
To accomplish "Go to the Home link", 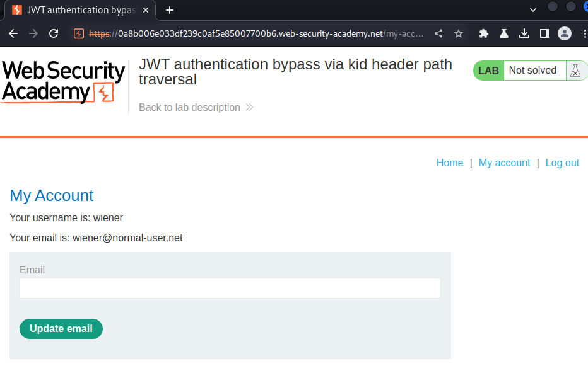I will point(450,163).
